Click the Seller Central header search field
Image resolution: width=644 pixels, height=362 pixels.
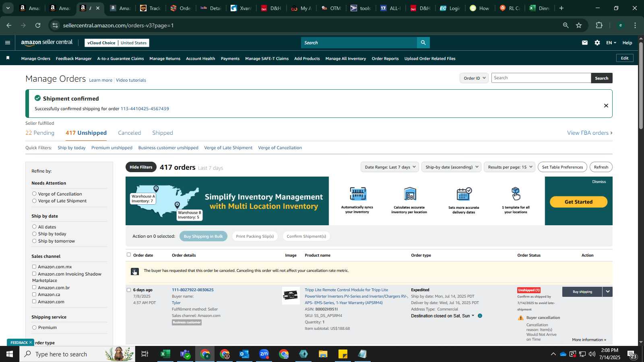click(x=359, y=43)
